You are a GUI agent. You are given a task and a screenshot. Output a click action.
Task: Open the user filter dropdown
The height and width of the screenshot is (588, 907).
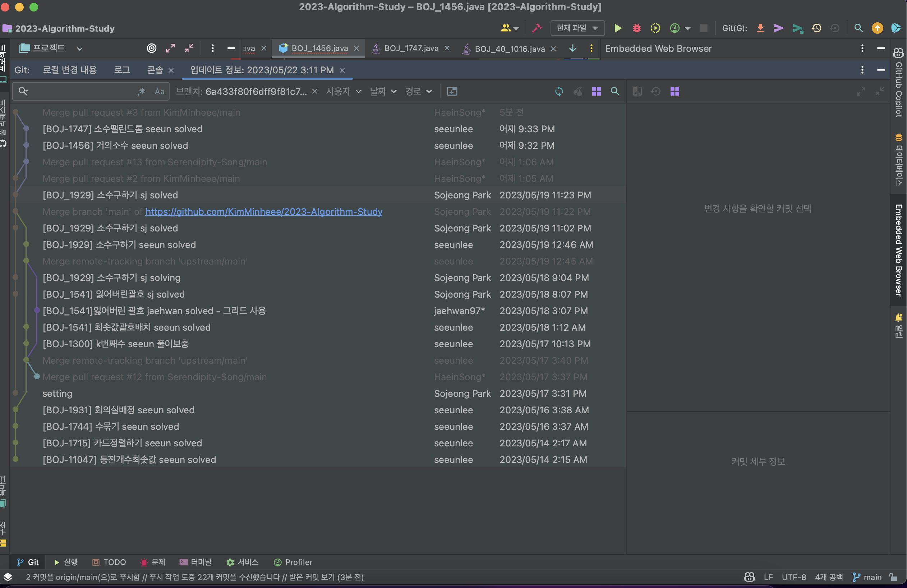click(x=344, y=91)
